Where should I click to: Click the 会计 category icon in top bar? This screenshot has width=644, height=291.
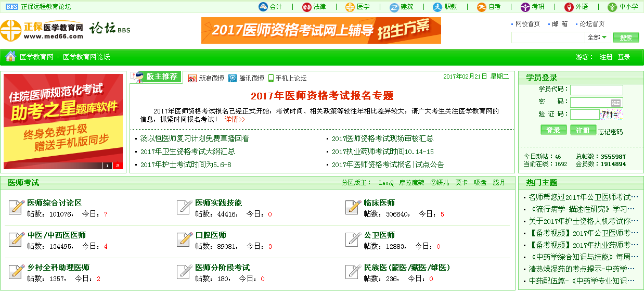coord(263,7)
